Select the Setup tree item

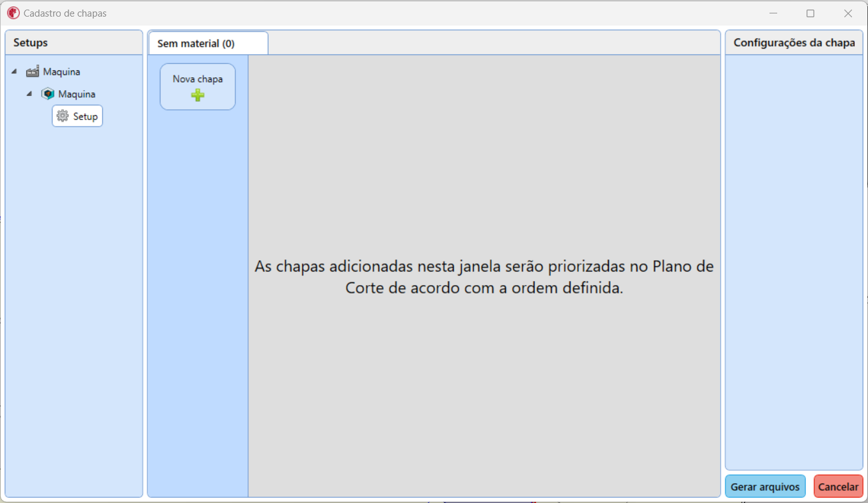tap(77, 116)
